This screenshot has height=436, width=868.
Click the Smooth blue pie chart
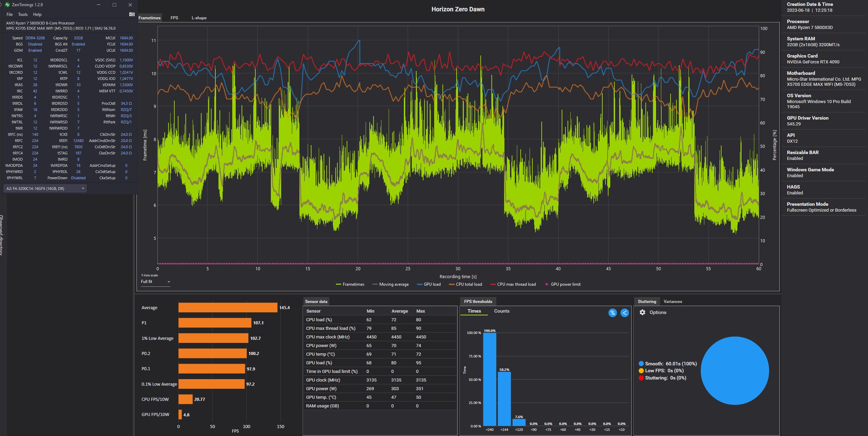coord(735,371)
